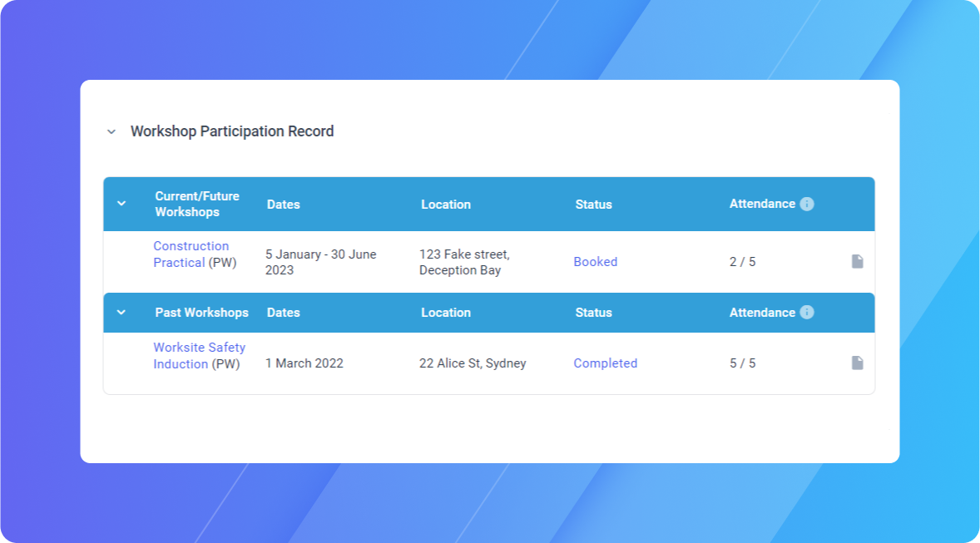The height and width of the screenshot is (543, 980).
Task: Open document icon for Construction Practical row
Action: pos(857,262)
